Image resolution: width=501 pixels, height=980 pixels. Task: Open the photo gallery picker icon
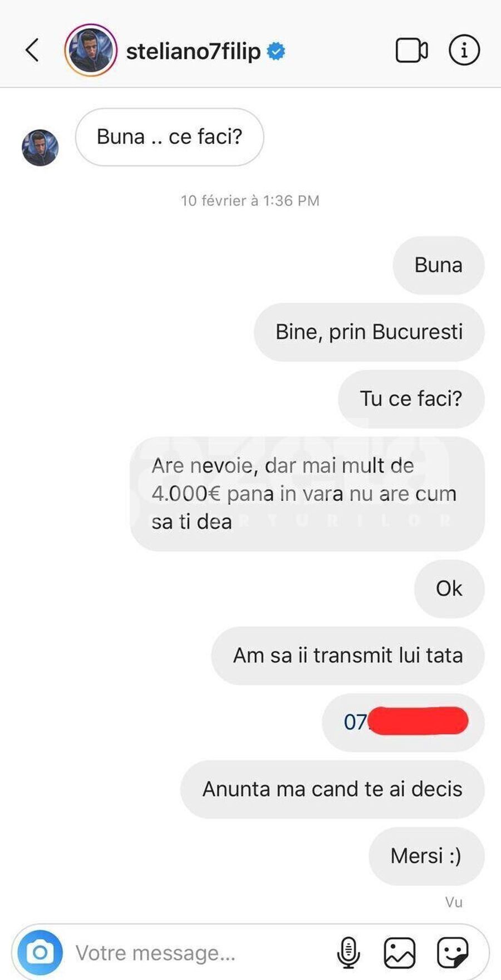click(399, 952)
